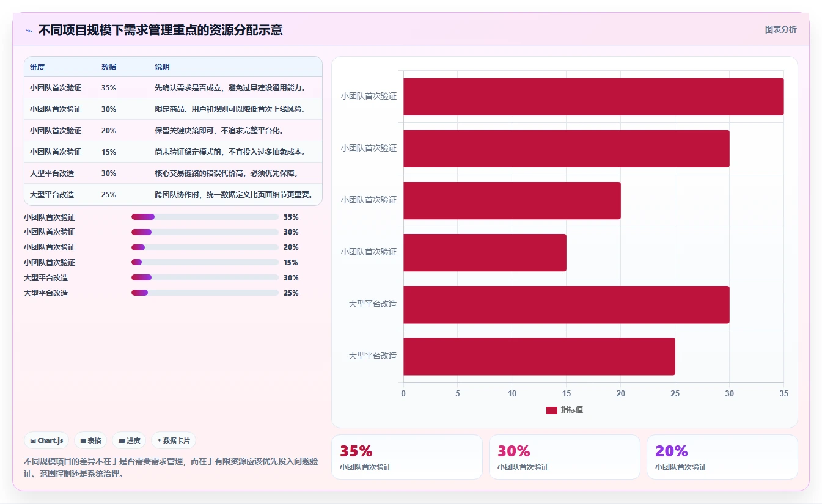This screenshot has width=822, height=504.
Task: Open the 30% data card below the chart
Action: [x=565, y=457]
